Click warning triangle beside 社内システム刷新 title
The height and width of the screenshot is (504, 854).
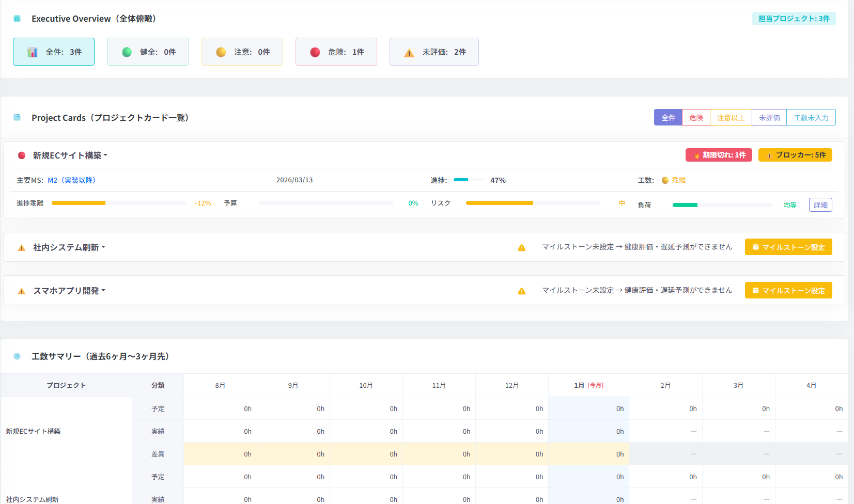(22, 248)
